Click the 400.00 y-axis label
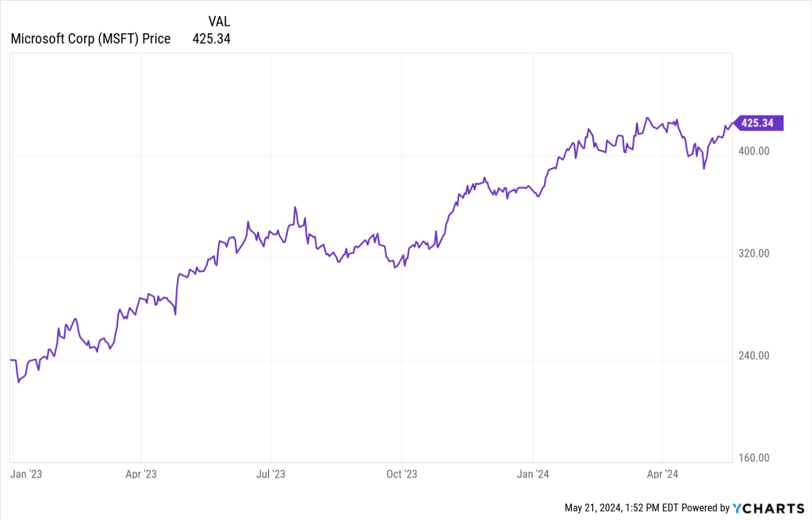This screenshot has width=812, height=520. pyautogui.click(x=753, y=151)
